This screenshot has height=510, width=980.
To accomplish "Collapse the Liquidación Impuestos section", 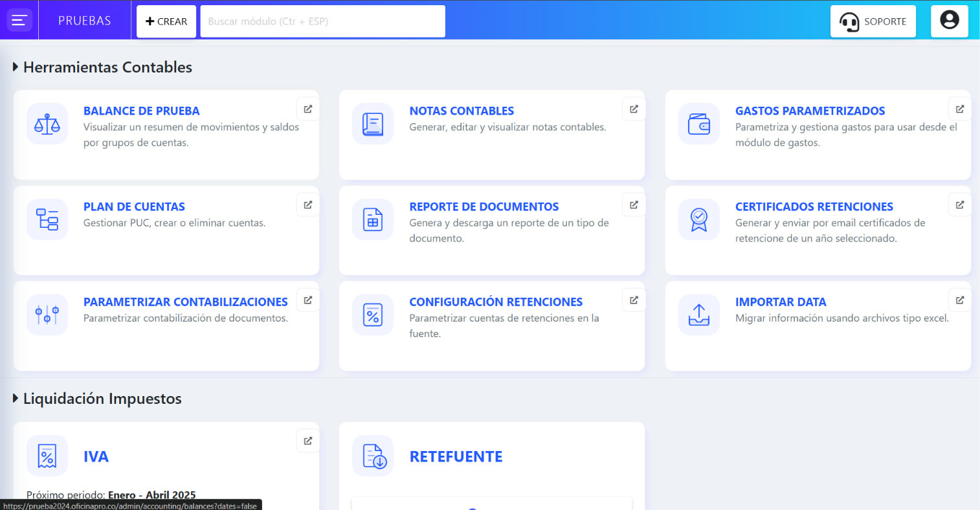I will pyautogui.click(x=16, y=398).
